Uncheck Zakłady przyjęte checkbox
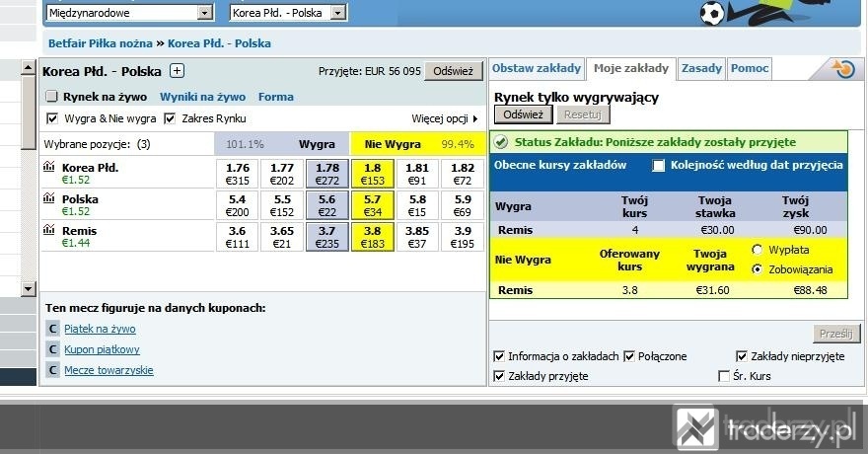This screenshot has height=454, width=868. (x=499, y=376)
